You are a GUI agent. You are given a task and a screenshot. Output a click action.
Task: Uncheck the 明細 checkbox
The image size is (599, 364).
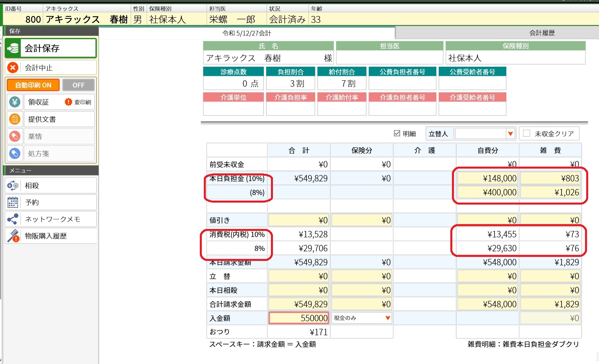pyautogui.click(x=397, y=133)
